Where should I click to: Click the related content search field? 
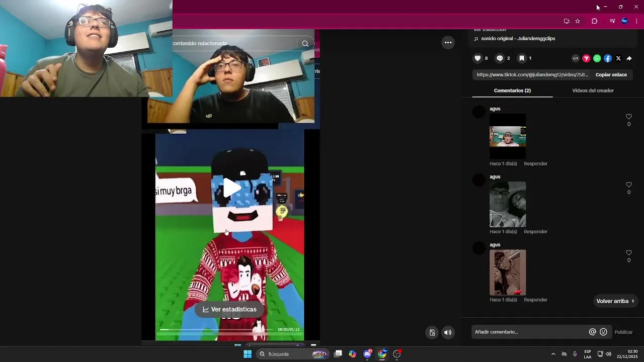click(234, 44)
